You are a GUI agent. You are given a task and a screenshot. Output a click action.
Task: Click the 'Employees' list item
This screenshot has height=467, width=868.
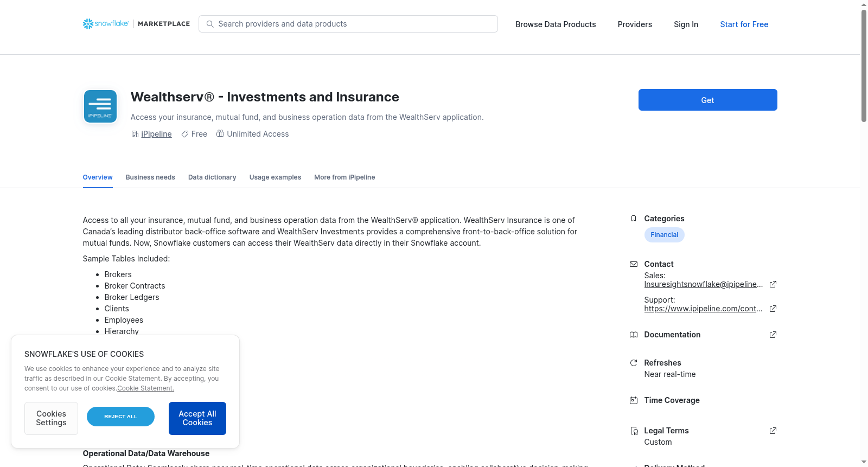coord(124,320)
